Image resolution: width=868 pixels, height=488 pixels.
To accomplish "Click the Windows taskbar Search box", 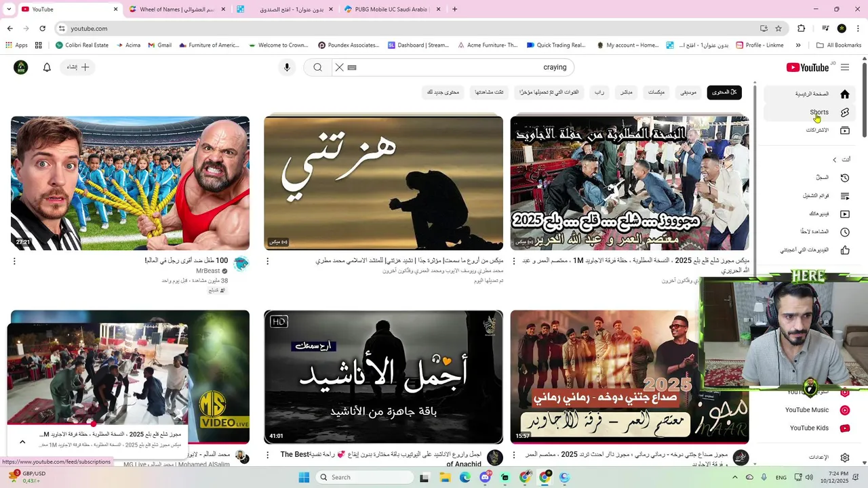I will click(x=366, y=477).
